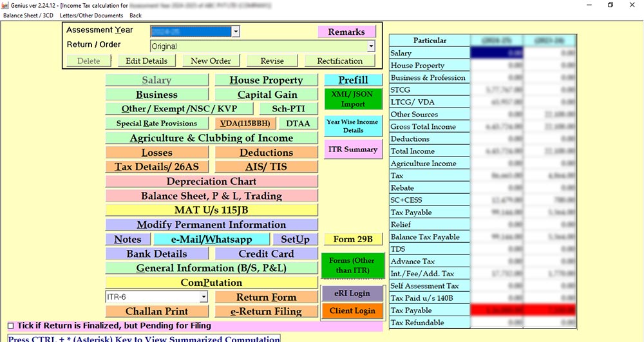
Task: Expand the ITR-6 form type dropdown
Action: click(204, 297)
